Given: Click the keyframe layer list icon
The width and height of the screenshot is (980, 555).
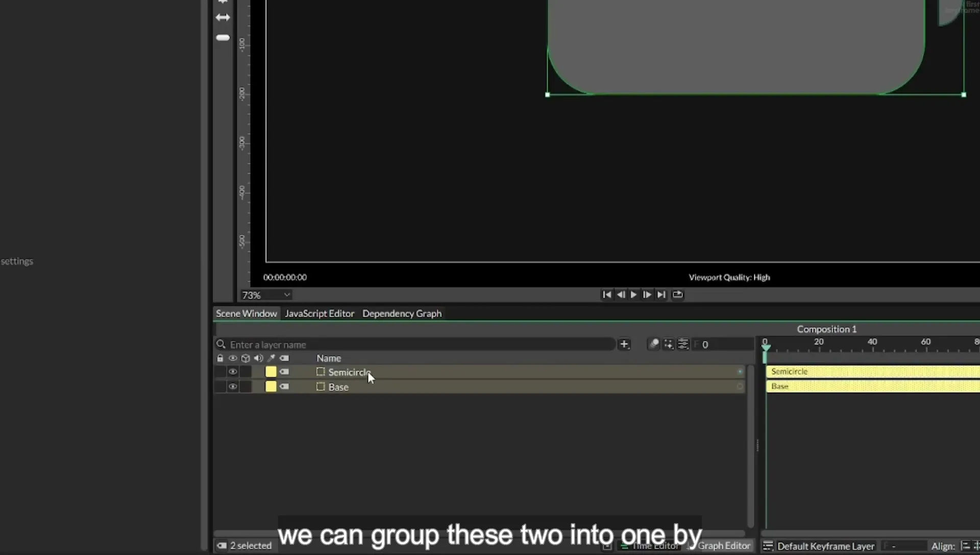Looking at the screenshot, I should pos(768,546).
